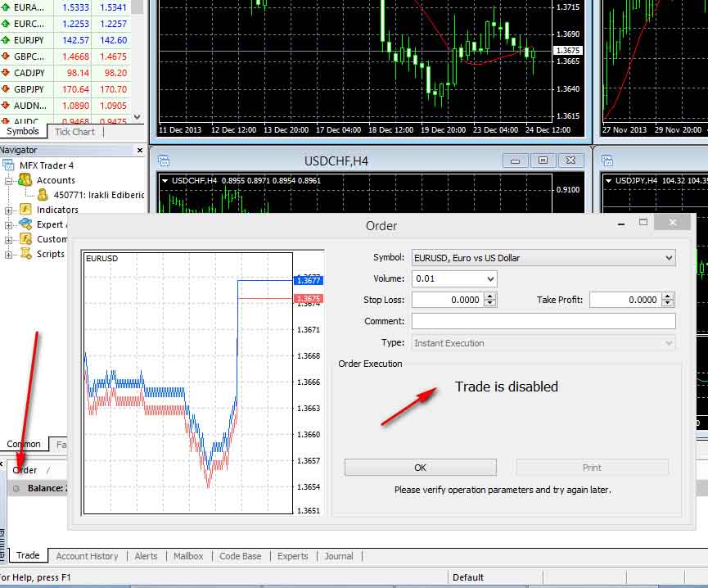
Task: Close the Terminal panel
Action: pyautogui.click(x=2, y=464)
